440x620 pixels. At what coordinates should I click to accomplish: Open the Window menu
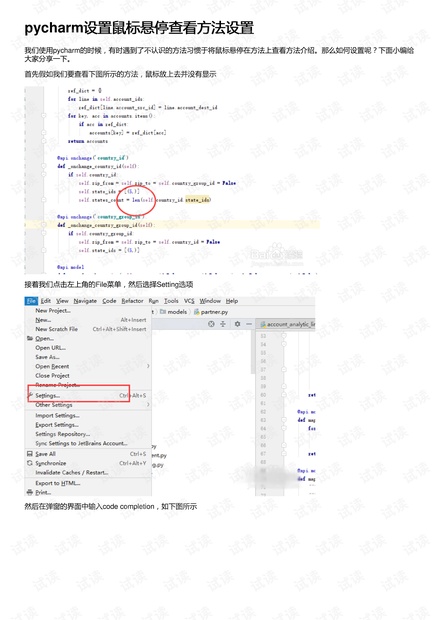[210, 301]
